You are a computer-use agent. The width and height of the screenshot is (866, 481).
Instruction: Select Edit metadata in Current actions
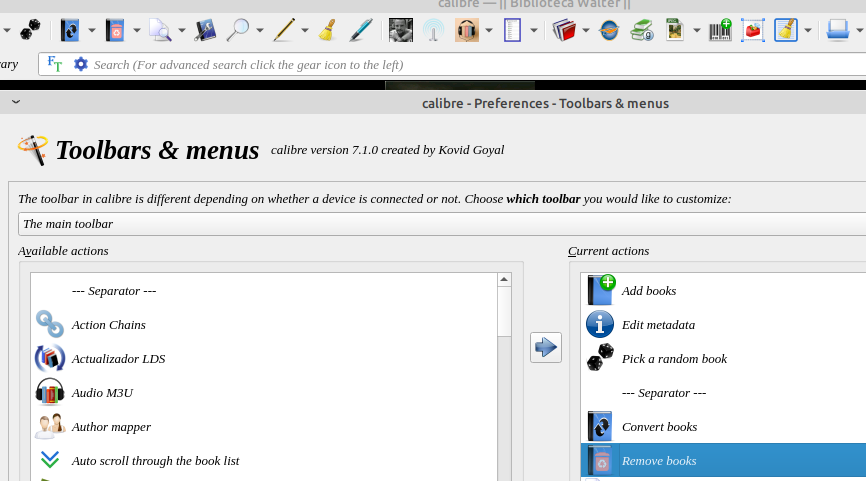click(x=724, y=325)
